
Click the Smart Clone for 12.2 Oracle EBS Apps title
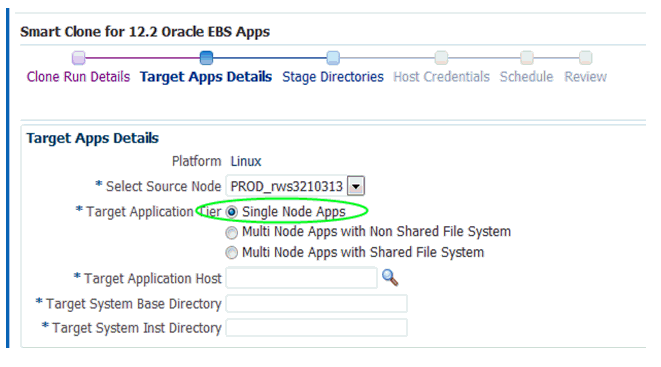pos(145,32)
